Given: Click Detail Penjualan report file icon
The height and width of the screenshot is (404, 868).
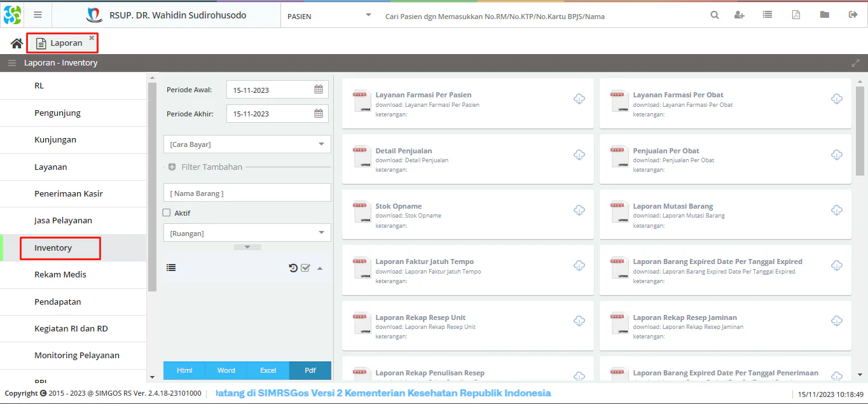Looking at the screenshot, I should [x=361, y=157].
